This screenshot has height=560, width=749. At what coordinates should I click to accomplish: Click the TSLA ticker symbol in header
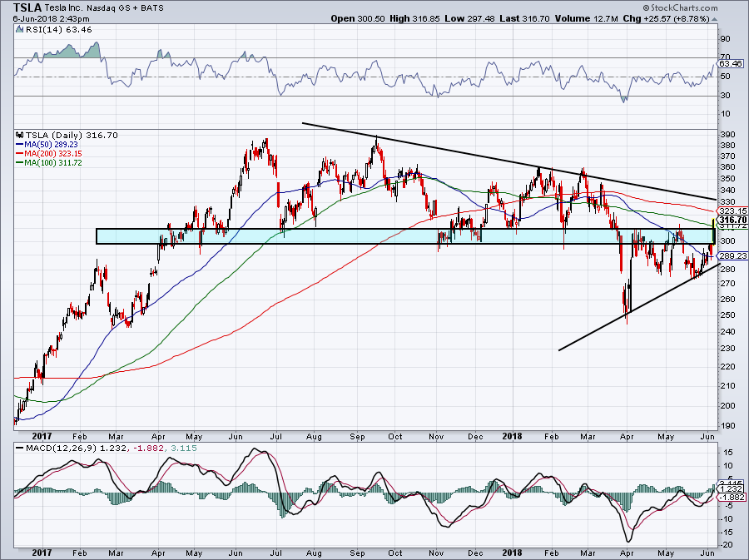(x=27, y=7)
